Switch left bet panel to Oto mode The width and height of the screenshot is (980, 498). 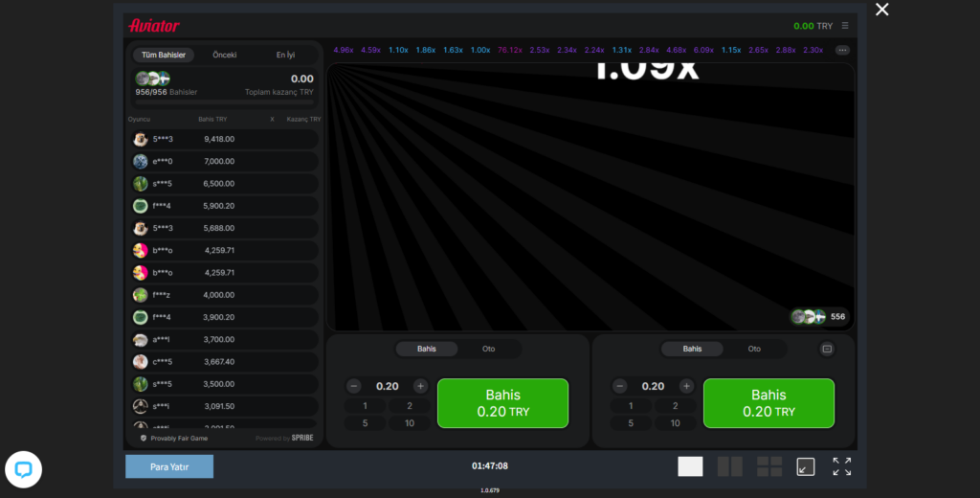[489, 350]
